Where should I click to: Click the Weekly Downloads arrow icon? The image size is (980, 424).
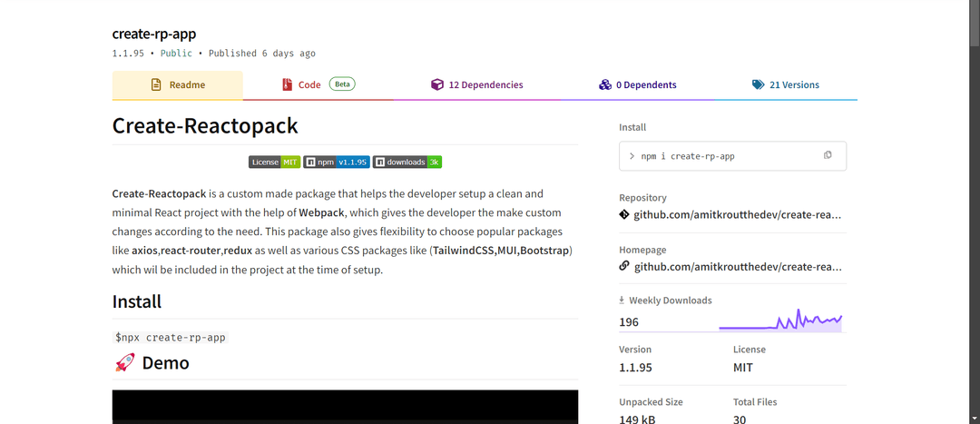coord(622,301)
